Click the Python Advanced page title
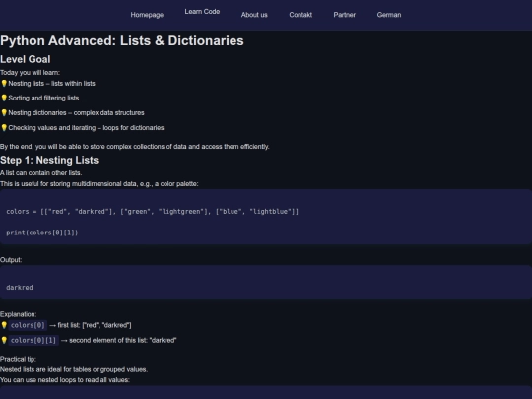This screenshot has height=399, width=532. click(122, 40)
